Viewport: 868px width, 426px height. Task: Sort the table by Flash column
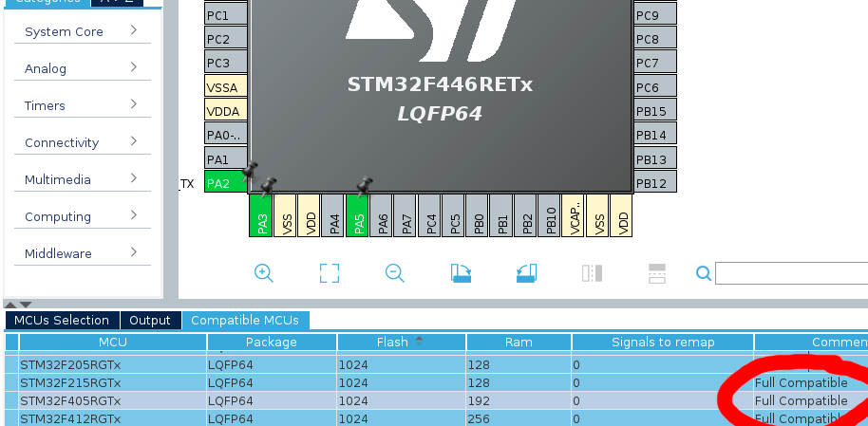(401, 342)
